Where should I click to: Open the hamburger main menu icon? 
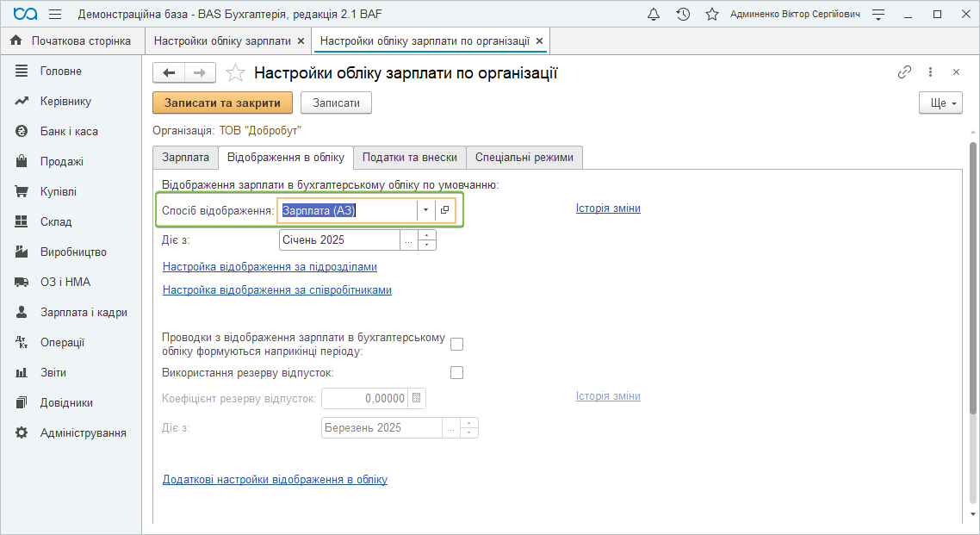click(55, 15)
